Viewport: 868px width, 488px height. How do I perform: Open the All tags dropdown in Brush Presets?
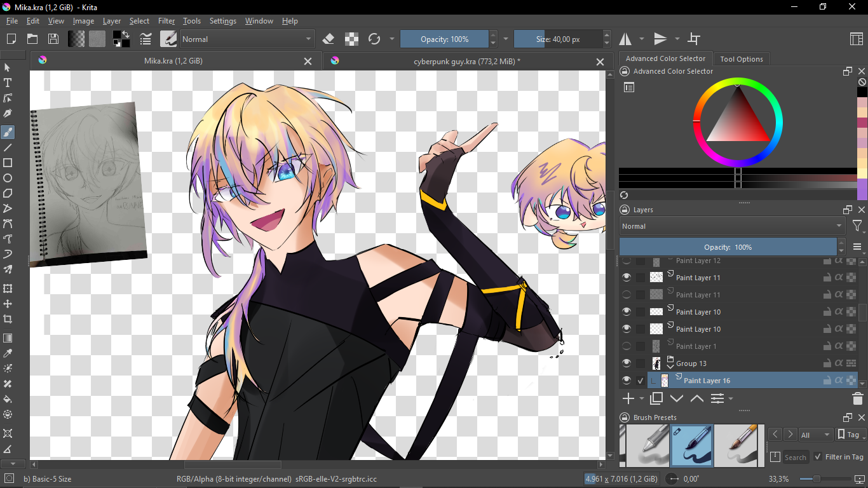(815, 435)
